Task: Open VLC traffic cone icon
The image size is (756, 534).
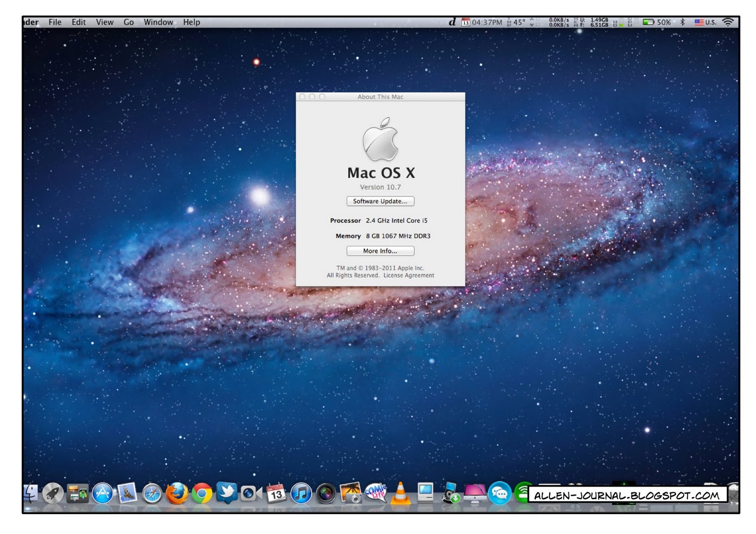Action: coord(400,493)
